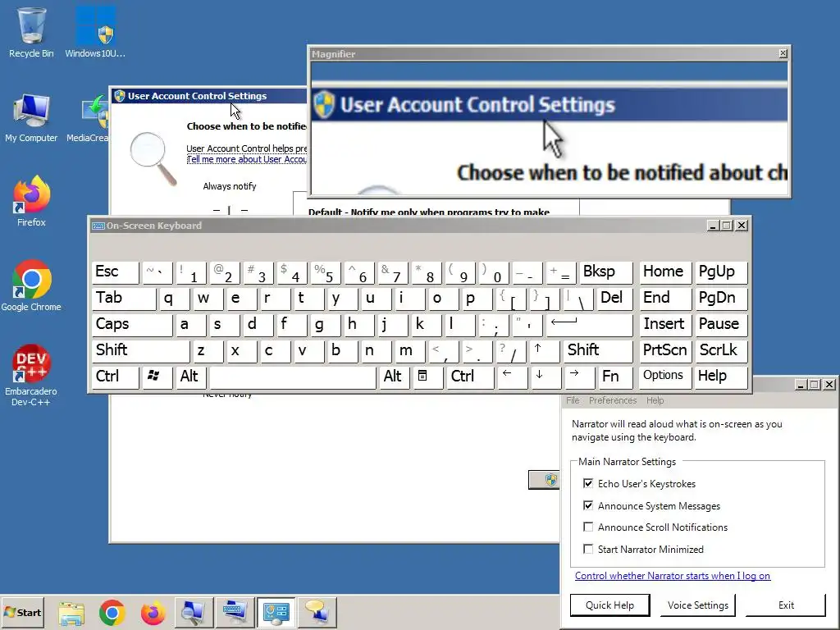Open the Windows10Upgrade desktop icon
The image size is (840, 630).
tap(95, 32)
